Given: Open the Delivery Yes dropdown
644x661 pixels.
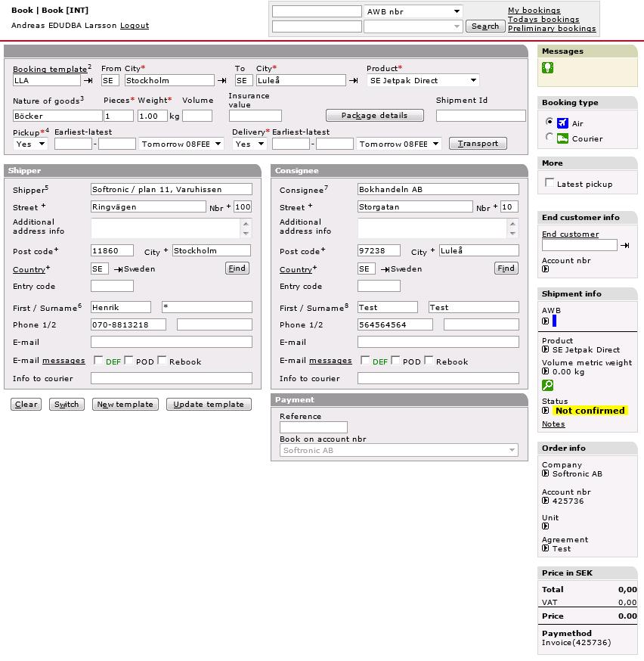Looking at the screenshot, I should (249, 144).
